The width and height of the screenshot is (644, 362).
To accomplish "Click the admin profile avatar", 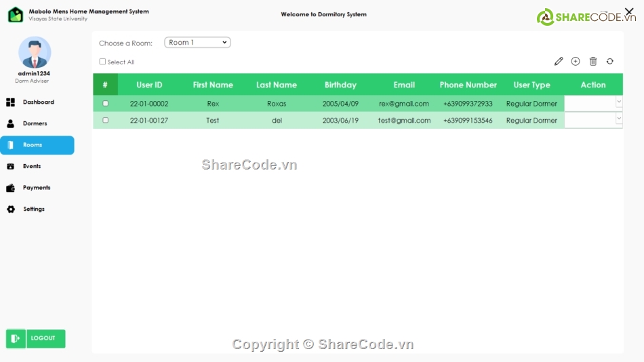I will (35, 52).
